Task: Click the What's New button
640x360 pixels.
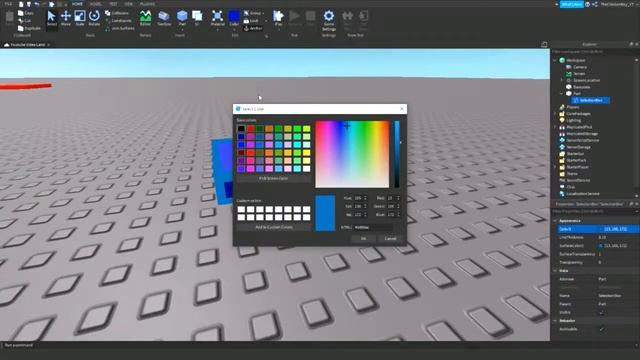Action: pos(571,4)
